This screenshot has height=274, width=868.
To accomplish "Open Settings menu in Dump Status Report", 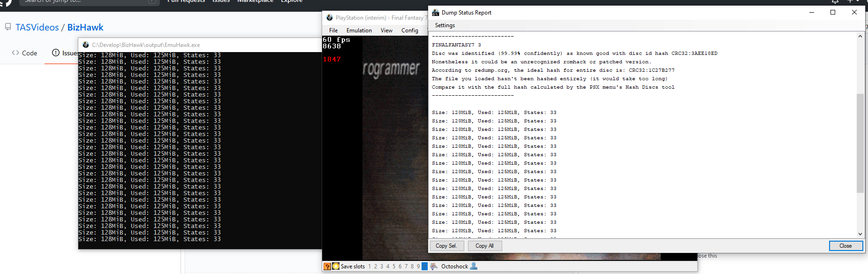I will pyautogui.click(x=445, y=25).
